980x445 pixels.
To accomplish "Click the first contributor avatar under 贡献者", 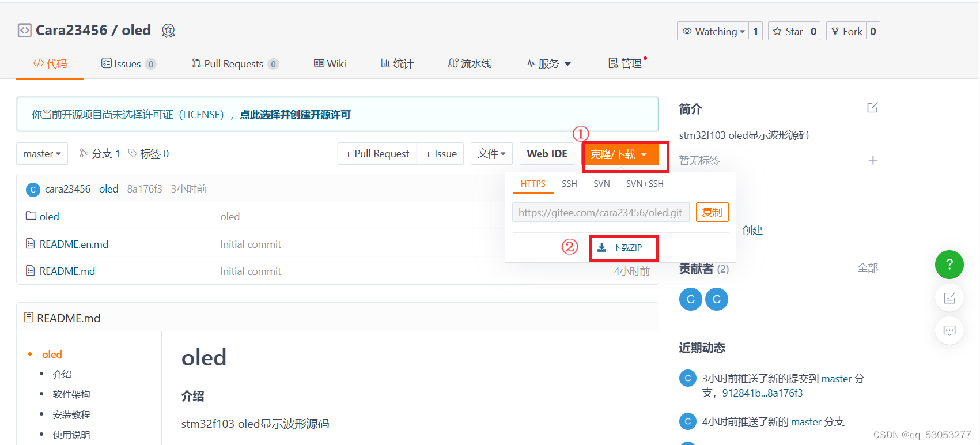I will pos(690,299).
